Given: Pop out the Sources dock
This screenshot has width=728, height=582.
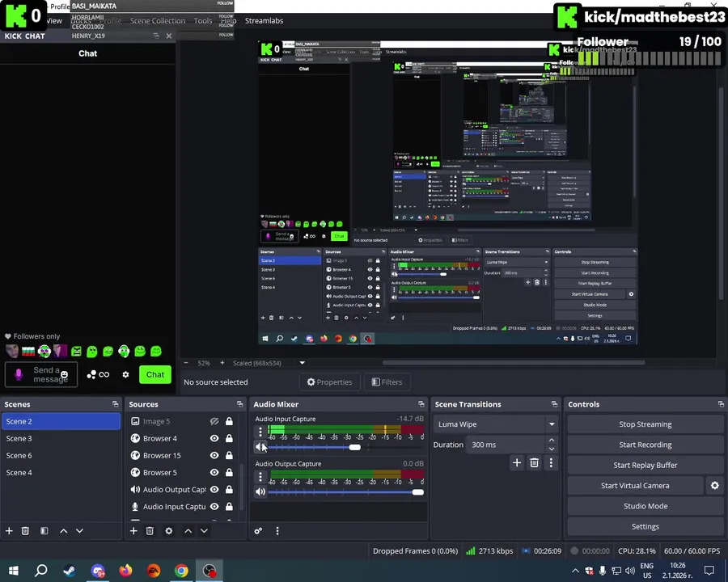Looking at the screenshot, I should coord(239,404).
